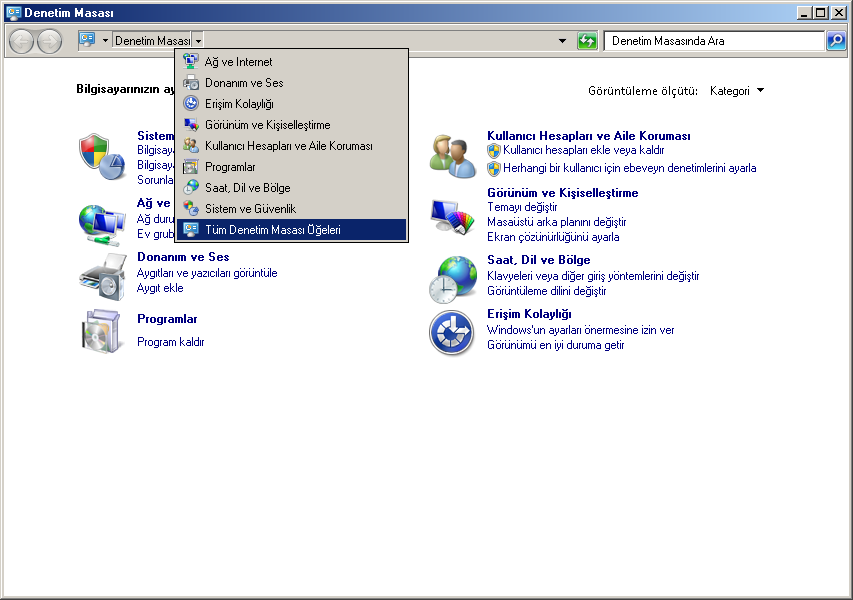The width and height of the screenshot is (853, 600).
Task: Open the root dropdown arrow before Denetim Masası
Action: (105, 41)
